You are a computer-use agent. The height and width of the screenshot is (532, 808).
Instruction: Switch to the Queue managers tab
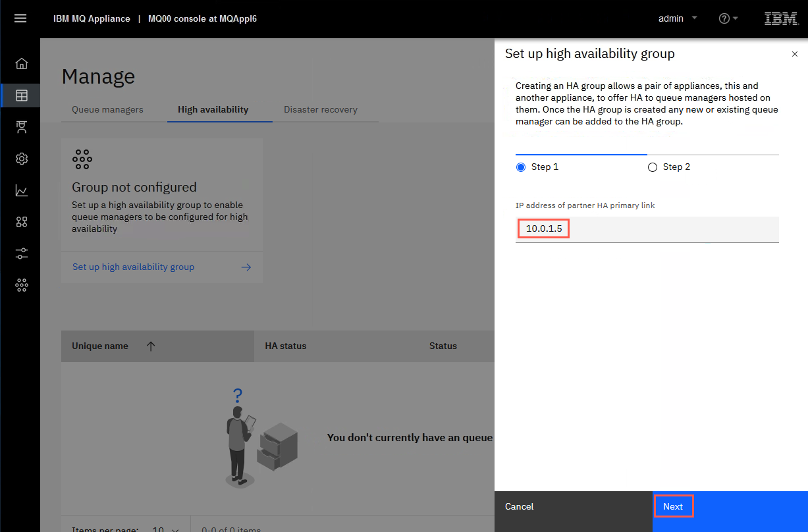click(x=107, y=109)
